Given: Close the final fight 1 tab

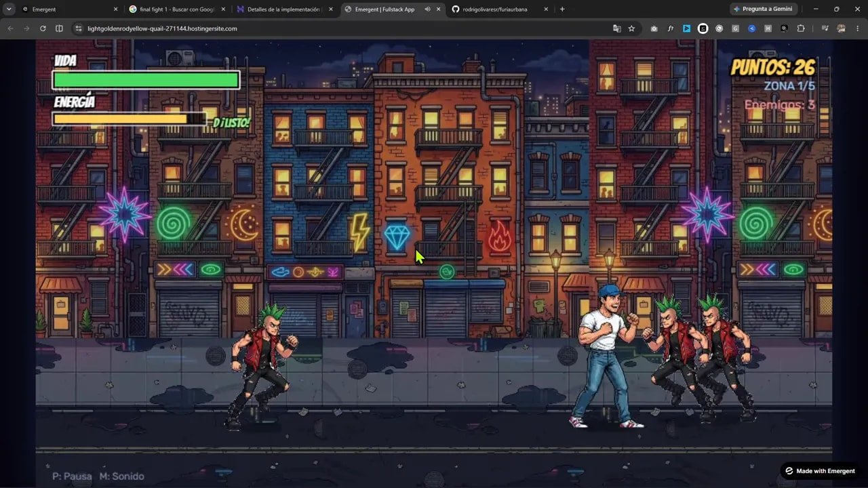Looking at the screenshot, I should 222,9.
